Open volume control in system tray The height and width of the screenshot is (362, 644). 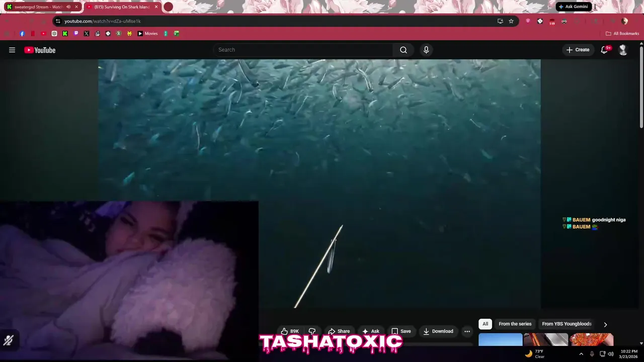pos(611,354)
